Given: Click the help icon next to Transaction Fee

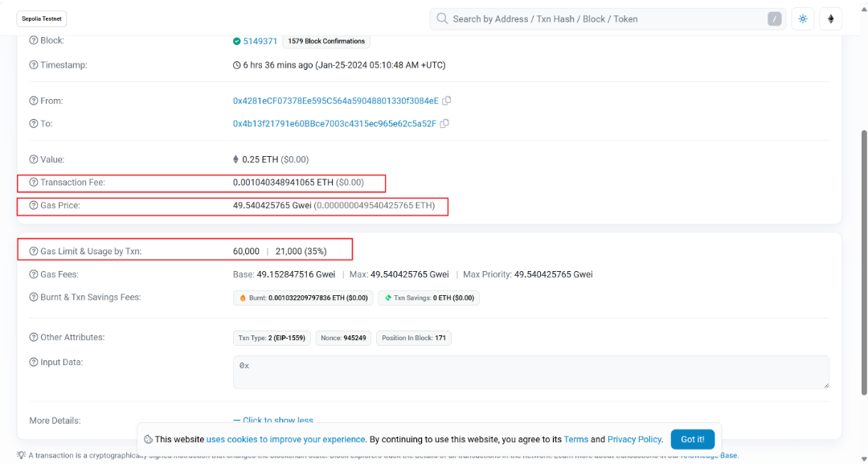Looking at the screenshot, I should pos(33,183).
